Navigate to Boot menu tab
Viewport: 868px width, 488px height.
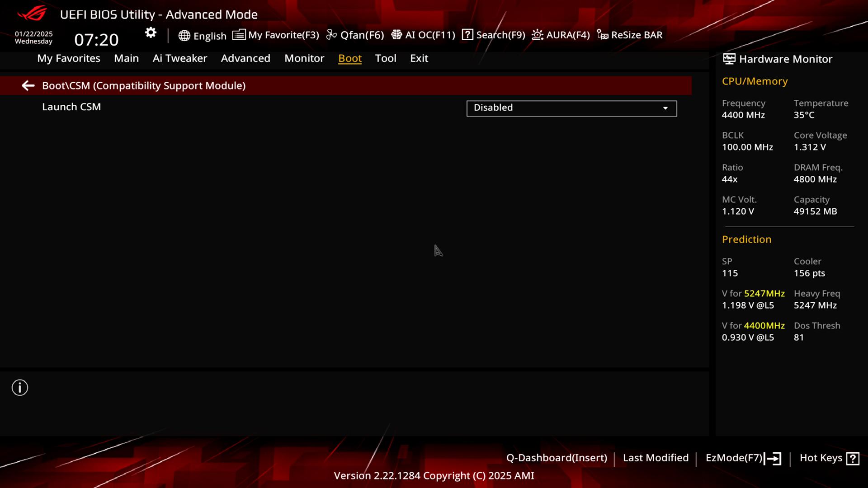[350, 58]
